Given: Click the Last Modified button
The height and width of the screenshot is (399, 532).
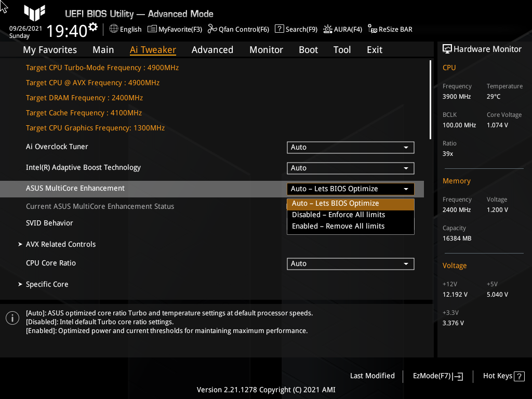Looking at the screenshot, I should (x=372, y=376).
